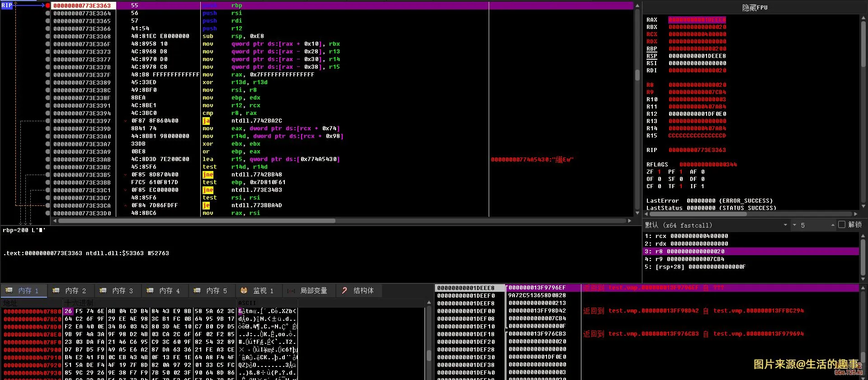
Task: Click the 结构体 tab question-mark icon
Action: pos(344,290)
